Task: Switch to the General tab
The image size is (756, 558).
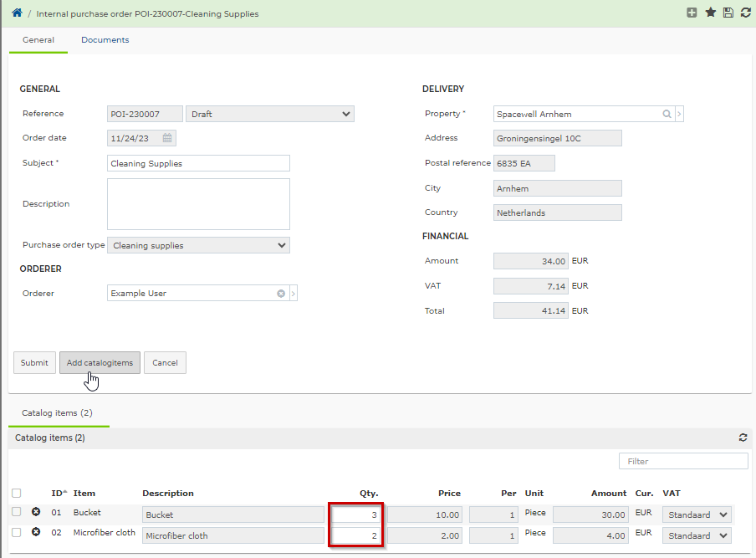Action: [38, 40]
